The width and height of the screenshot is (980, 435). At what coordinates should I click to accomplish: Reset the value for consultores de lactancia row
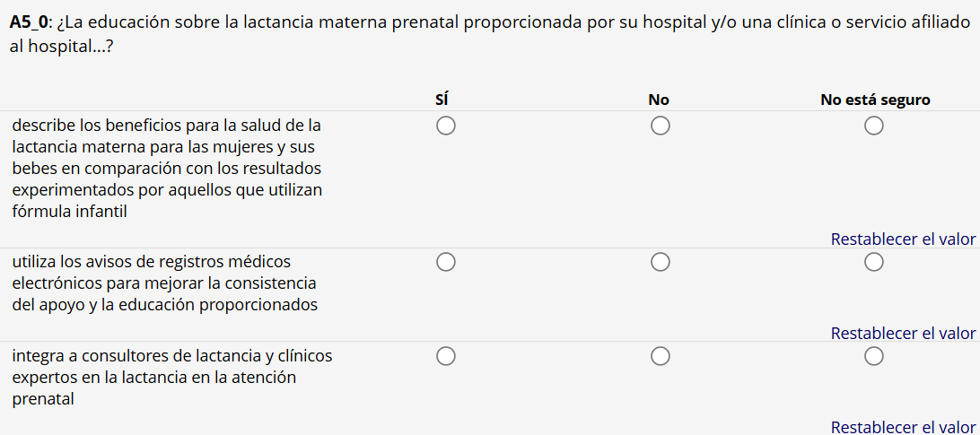903,428
